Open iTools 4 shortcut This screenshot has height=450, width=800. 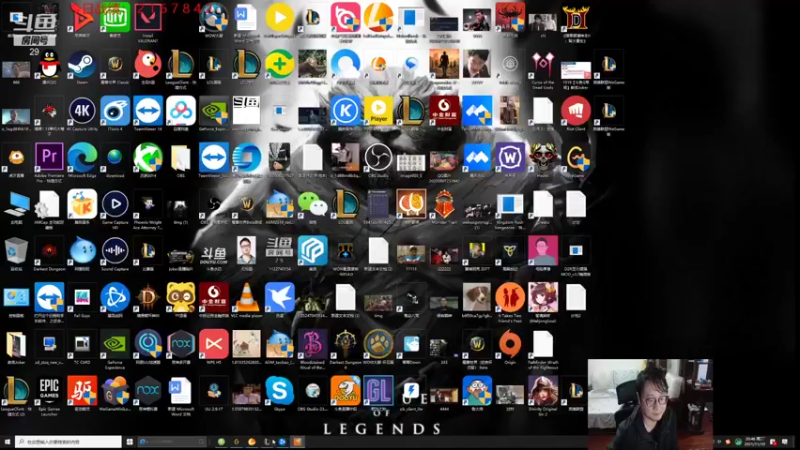[115, 111]
